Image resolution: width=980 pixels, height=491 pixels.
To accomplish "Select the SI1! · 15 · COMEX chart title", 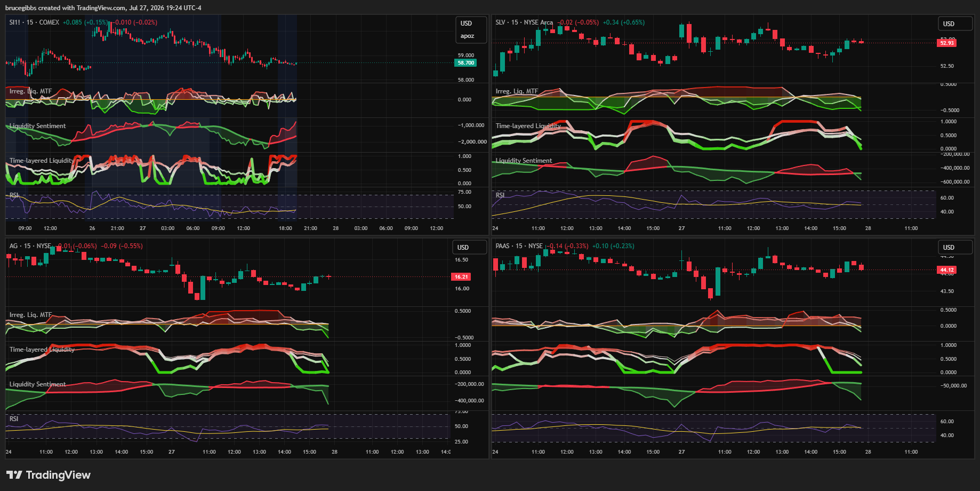I will (x=34, y=22).
